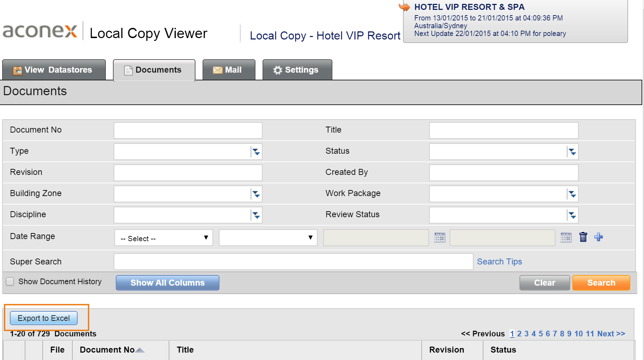Viewport: 644px width, 360px height.
Task: Click the blue plus icon to add date range
Action: (x=598, y=237)
